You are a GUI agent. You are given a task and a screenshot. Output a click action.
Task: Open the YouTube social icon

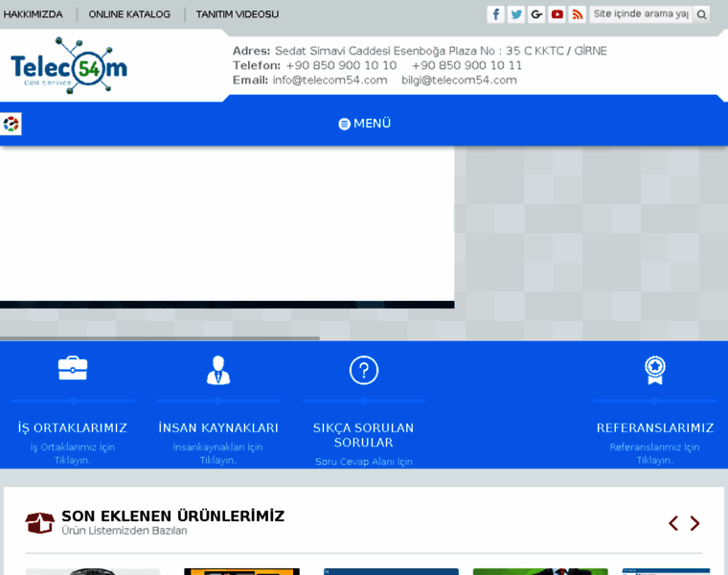tap(557, 14)
